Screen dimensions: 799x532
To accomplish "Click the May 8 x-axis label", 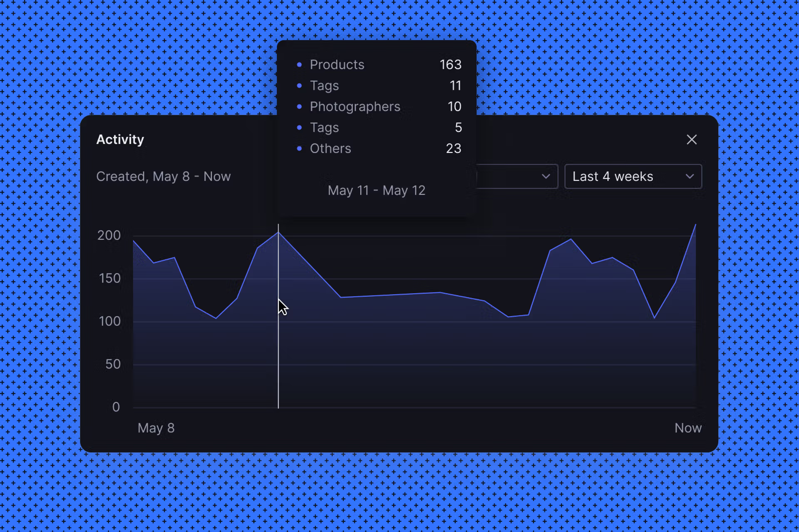I will [x=156, y=428].
